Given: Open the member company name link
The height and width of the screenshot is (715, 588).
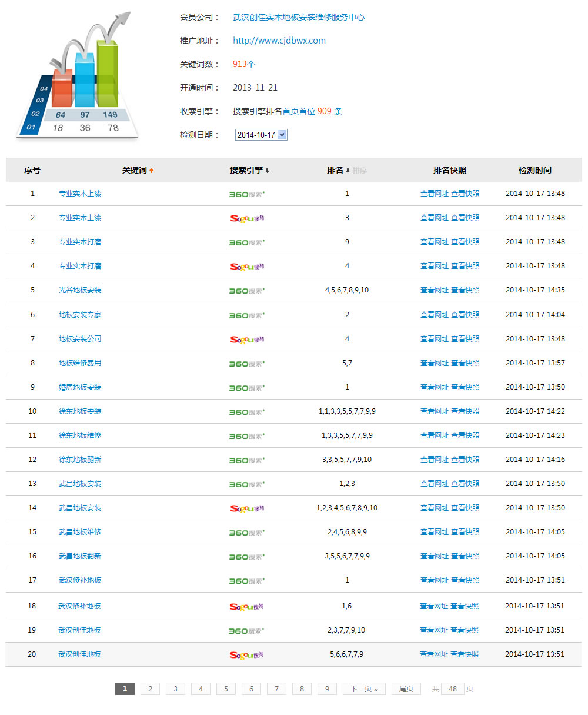Looking at the screenshot, I should coord(298,17).
